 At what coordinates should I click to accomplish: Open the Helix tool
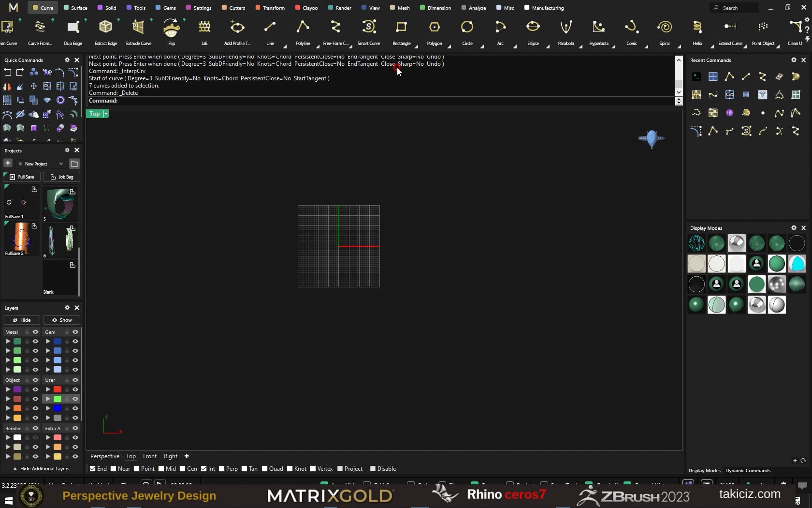pyautogui.click(x=697, y=32)
